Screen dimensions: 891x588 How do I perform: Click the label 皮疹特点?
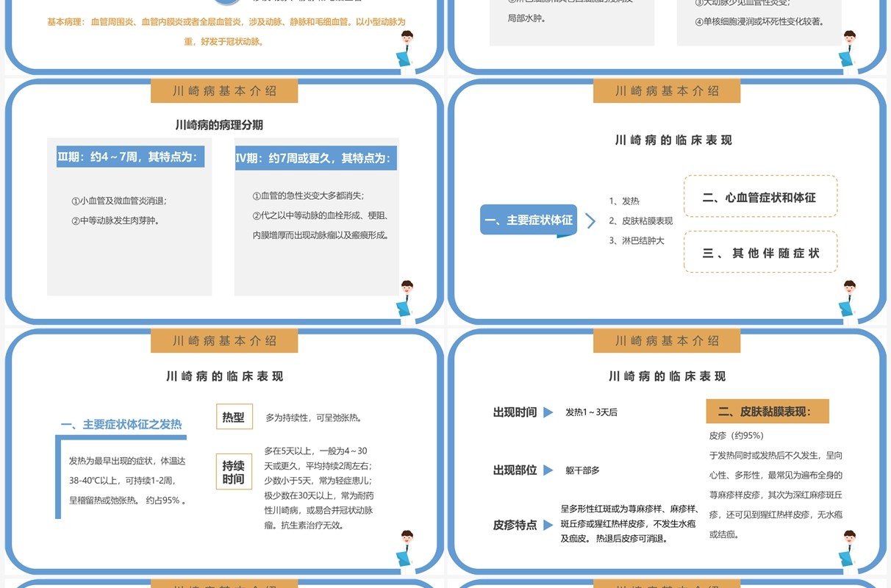tap(515, 525)
